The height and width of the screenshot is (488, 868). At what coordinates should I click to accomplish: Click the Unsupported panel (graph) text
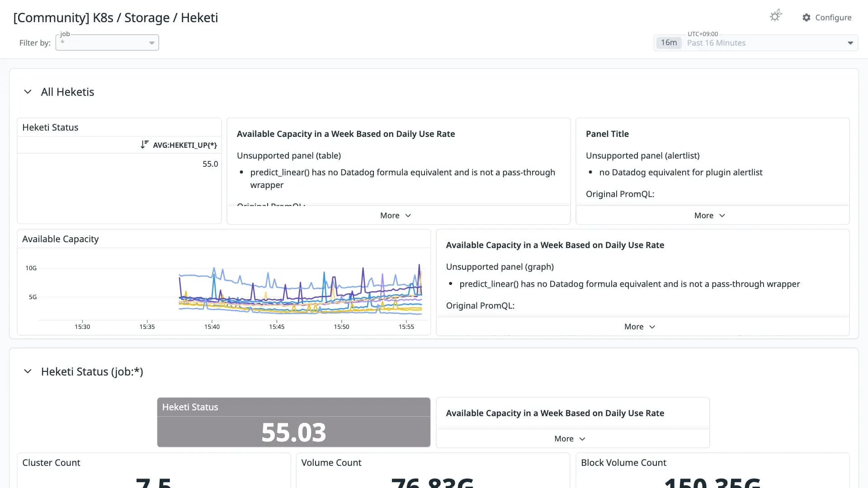pyautogui.click(x=500, y=267)
